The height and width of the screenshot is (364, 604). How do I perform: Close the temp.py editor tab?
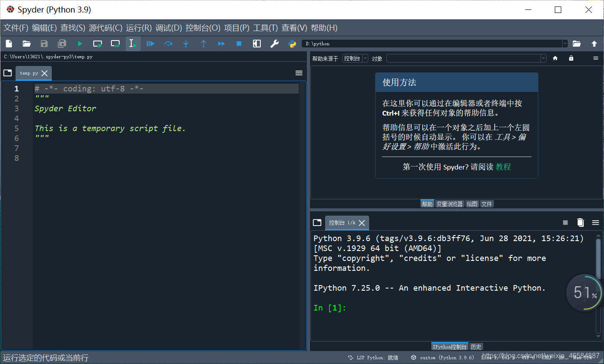[44, 73]
